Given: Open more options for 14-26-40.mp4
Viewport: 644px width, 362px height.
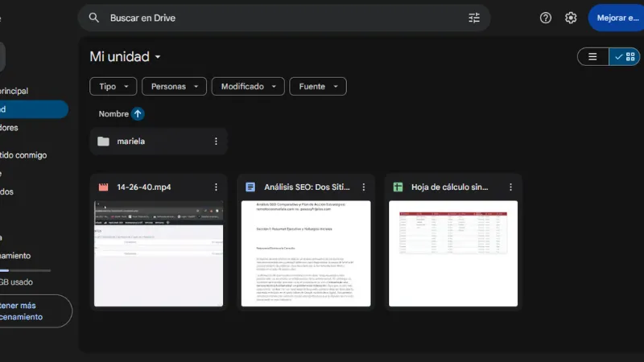Looking at the screenshot, I should (216, 187).
